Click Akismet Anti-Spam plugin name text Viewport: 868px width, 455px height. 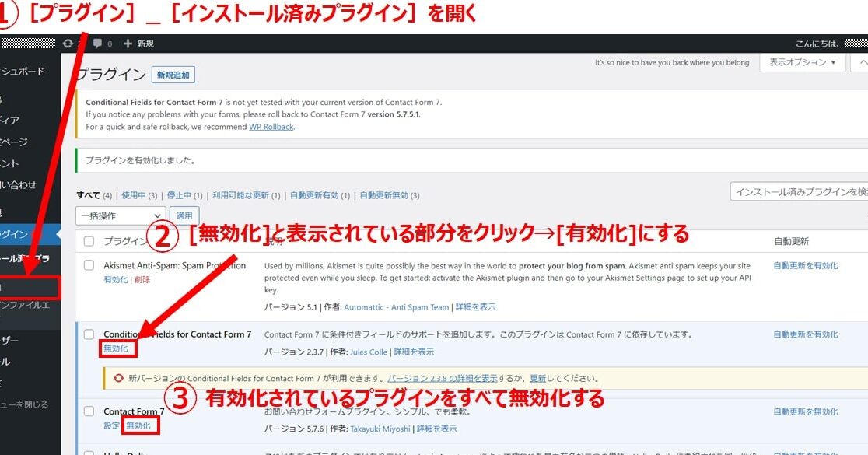click(x=174, y=265)
